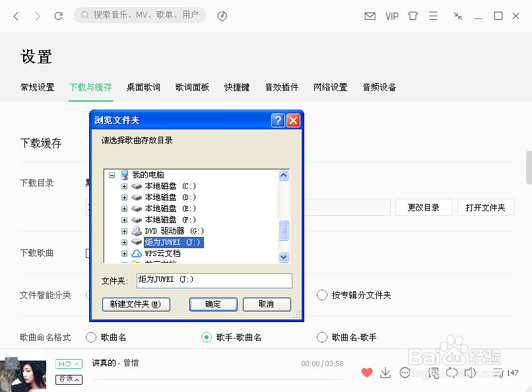Select 我的电脑 in the folder tree

point(148,175)
